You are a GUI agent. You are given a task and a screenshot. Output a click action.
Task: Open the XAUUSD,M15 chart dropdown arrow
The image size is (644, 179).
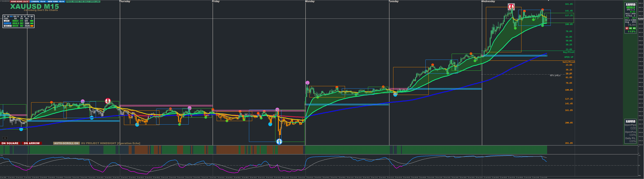[1, 1]
